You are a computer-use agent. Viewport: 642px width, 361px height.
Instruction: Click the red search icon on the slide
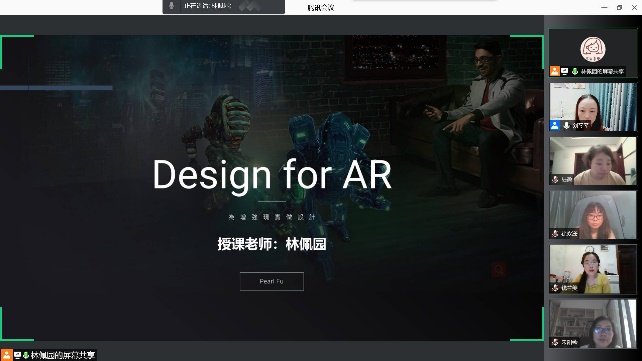coord(498,270)
